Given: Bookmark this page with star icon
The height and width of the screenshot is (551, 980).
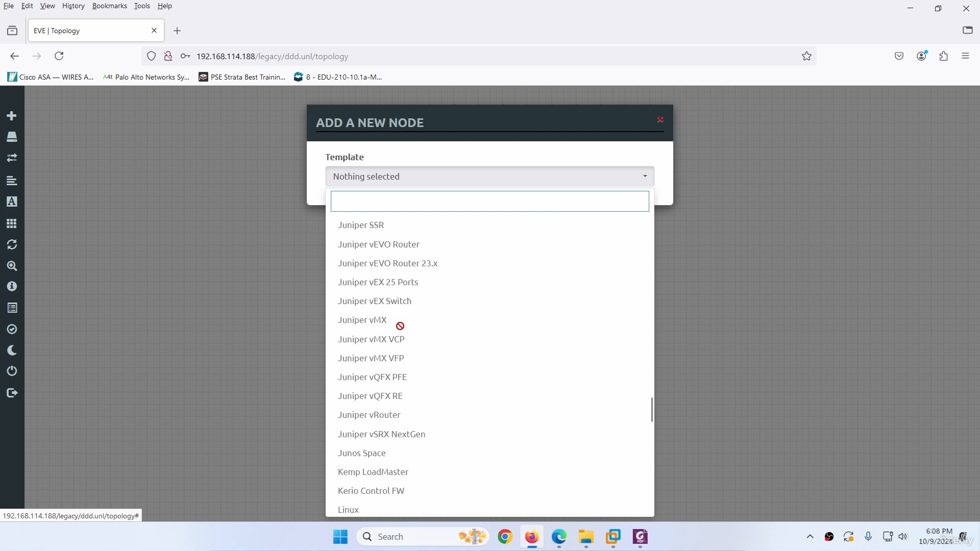Looking at the screenshot, I should (x=806, y=56).
